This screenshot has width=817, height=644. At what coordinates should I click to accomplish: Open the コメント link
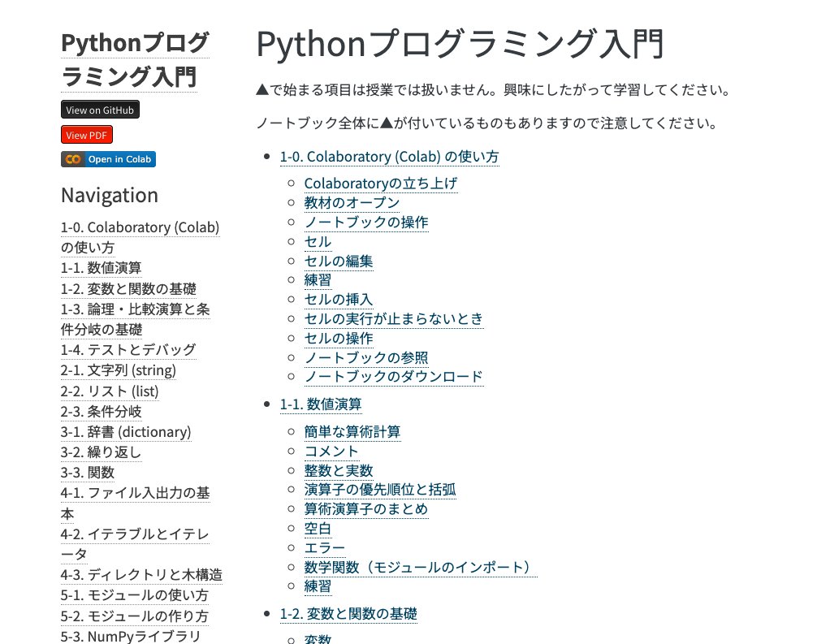coord(331,452)
